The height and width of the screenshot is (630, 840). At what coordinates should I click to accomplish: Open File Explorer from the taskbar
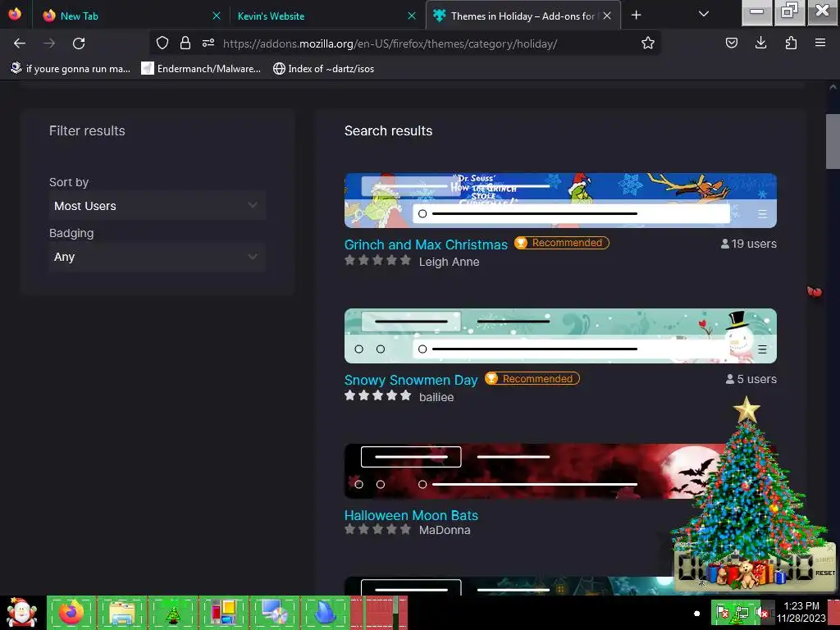pos(122,613)
